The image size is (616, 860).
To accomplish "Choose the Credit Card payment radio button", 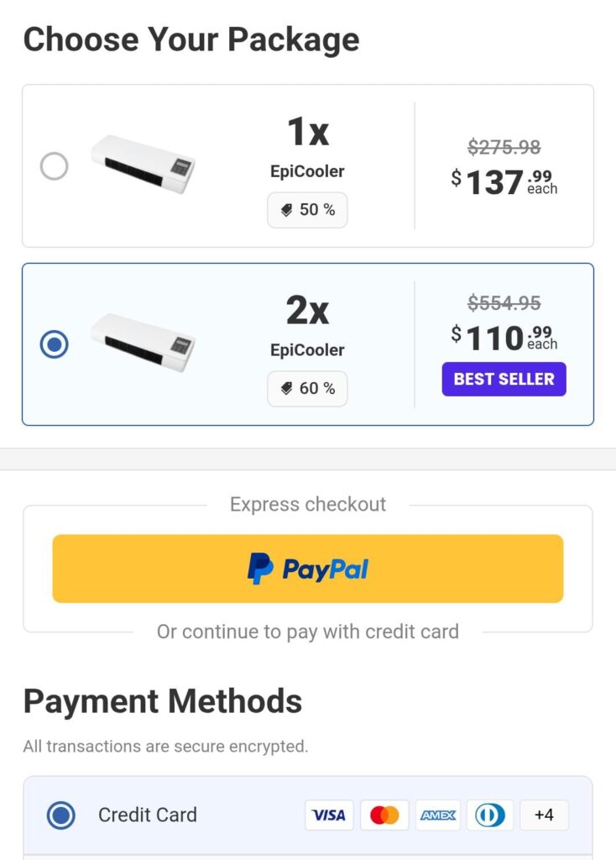I will (61, 815).
